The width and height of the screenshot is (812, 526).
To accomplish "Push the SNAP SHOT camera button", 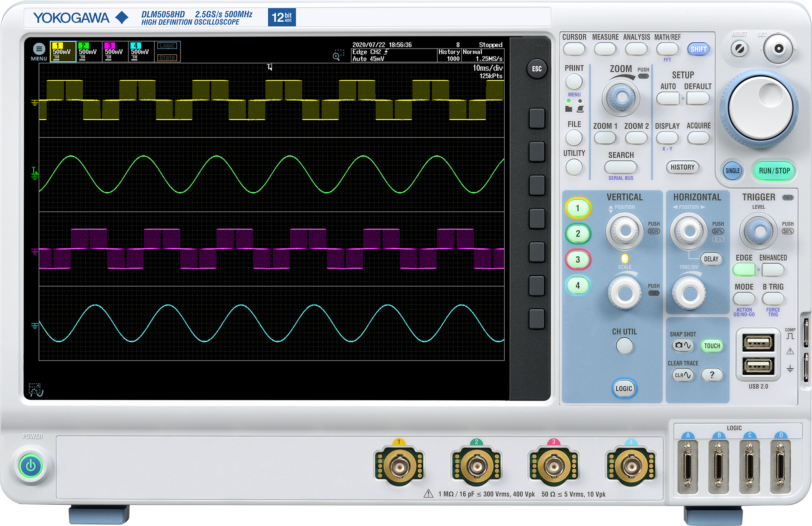I will click(x=682, y=346).
